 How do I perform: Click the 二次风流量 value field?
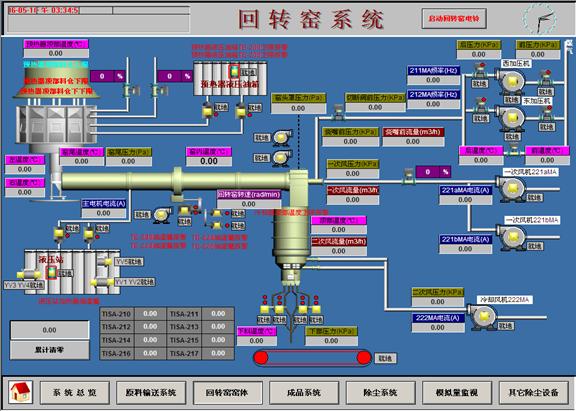coord(339,251)
